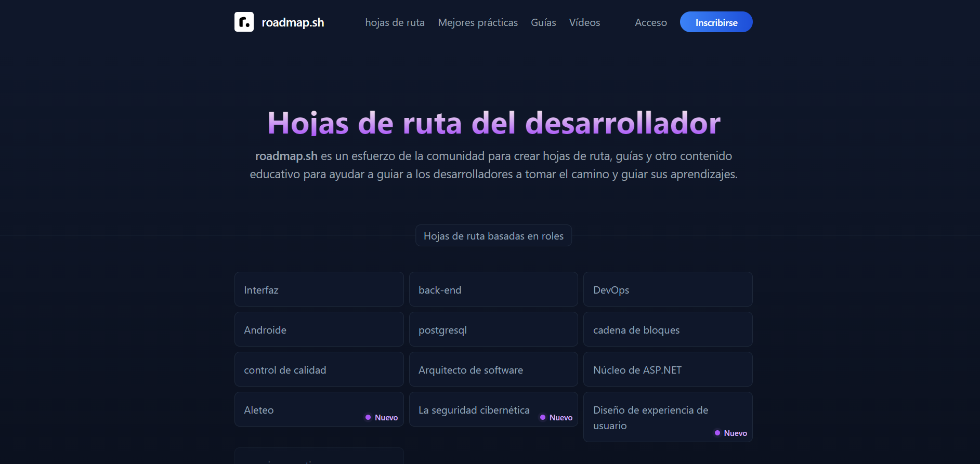Viewport: 980px width, 464px height.
Task: Click Hojas de ruta basadas en roles label
Action: tap(493, 236)
